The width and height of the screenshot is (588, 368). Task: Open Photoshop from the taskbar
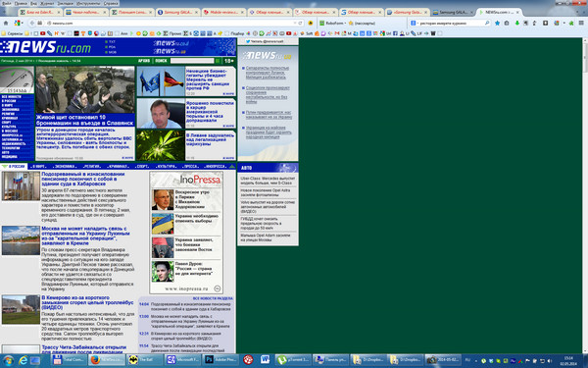[x=220, y=360]
